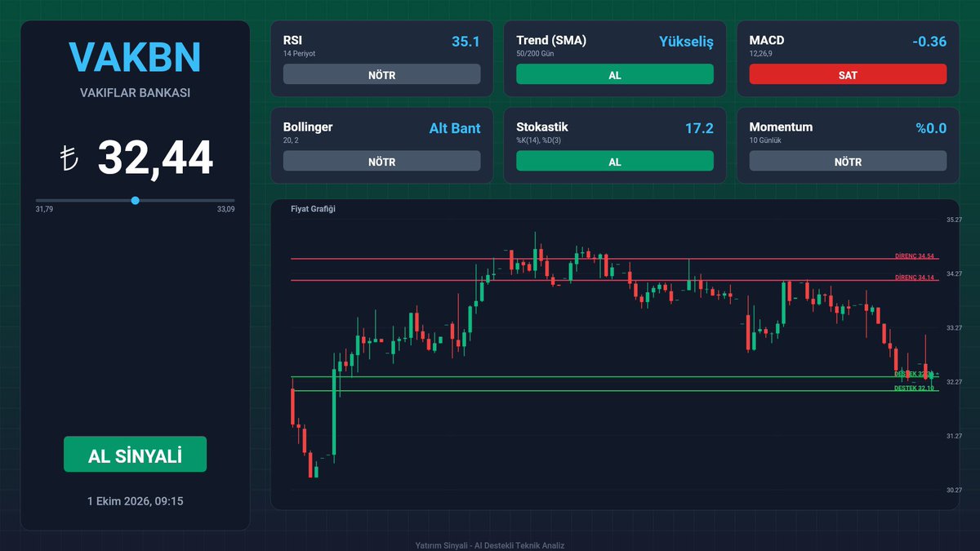Select the VAKBN ticker title
This screenshot has height=551, width=980.
point(135,58)
